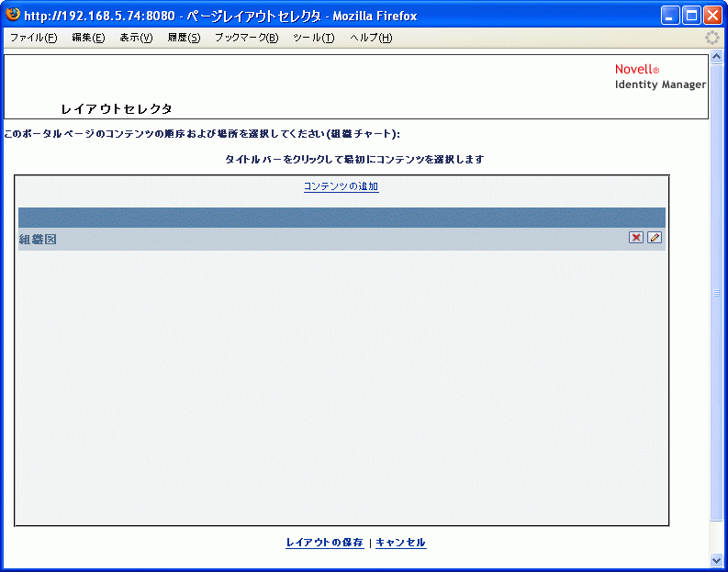Open the ヘルプ(H) menu
Screen dimensions: 728x572
point(371,38)
